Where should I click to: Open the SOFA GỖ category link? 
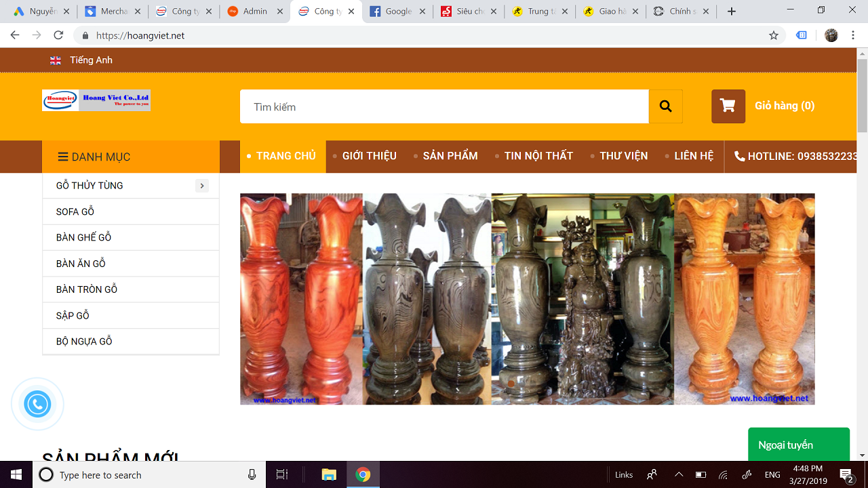pos(75,211)
